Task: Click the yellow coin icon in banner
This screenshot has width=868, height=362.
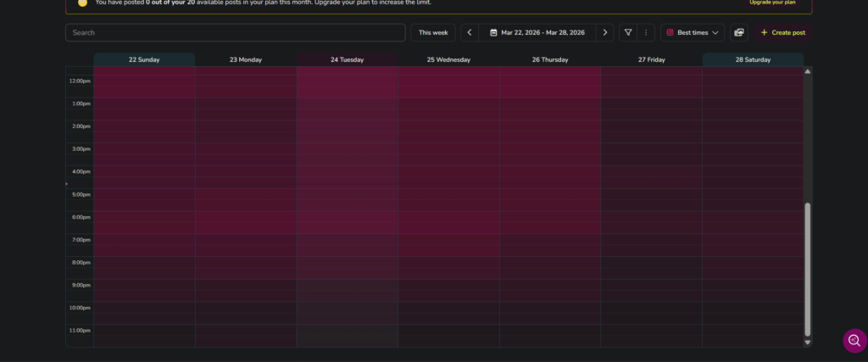Action: (82, 3)
